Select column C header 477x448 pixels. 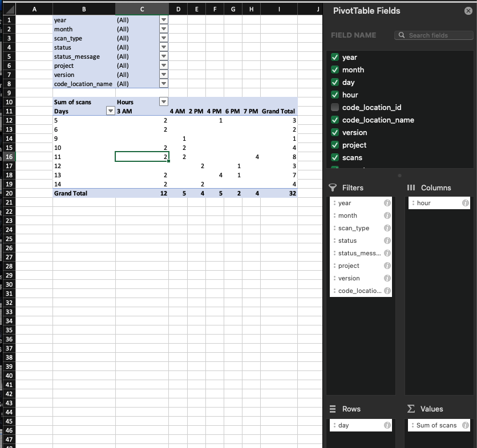pos(142,9)
